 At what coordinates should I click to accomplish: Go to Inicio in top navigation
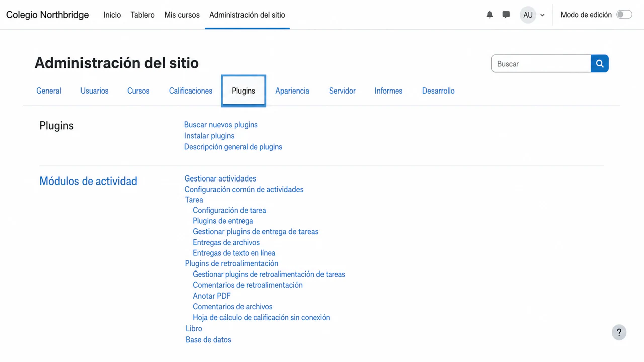[112, 15]
